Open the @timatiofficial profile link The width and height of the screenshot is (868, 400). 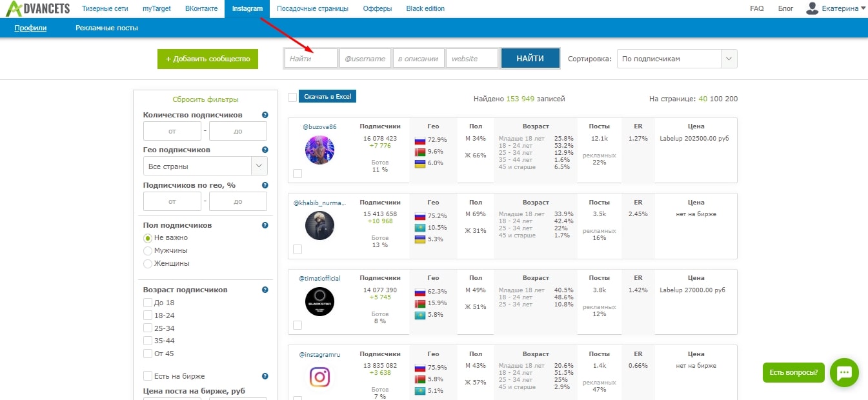coord(319,278)
